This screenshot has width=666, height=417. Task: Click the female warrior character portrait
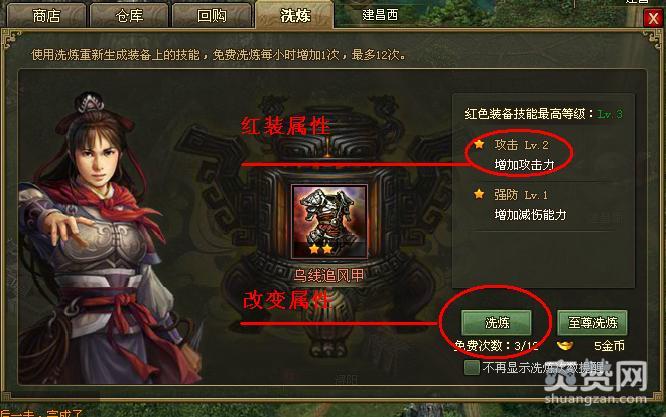104,238
